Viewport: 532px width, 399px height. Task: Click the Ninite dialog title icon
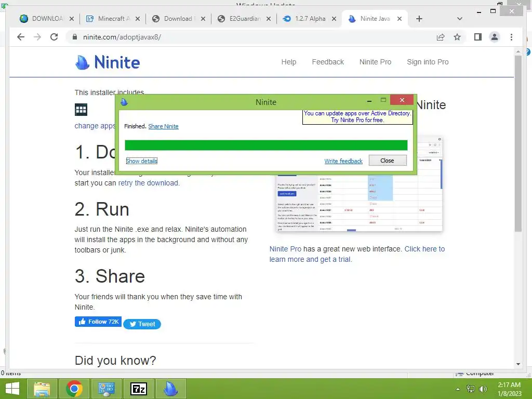124,102
